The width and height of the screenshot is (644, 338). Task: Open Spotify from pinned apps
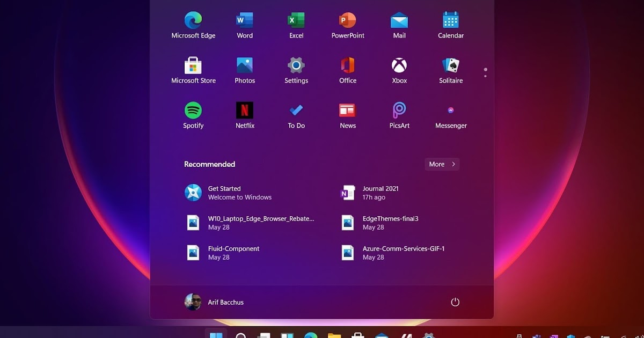[x=193, y=116]
